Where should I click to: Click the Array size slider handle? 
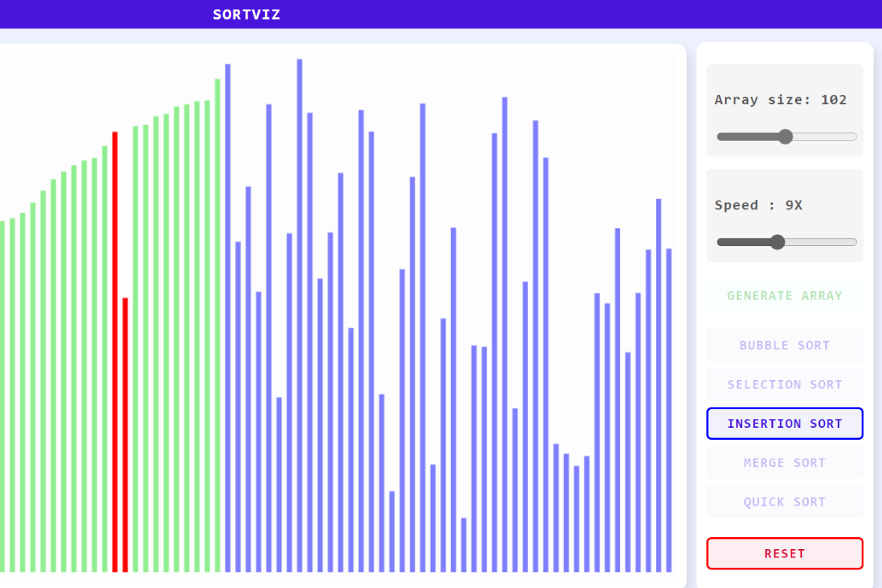(785, 136)
